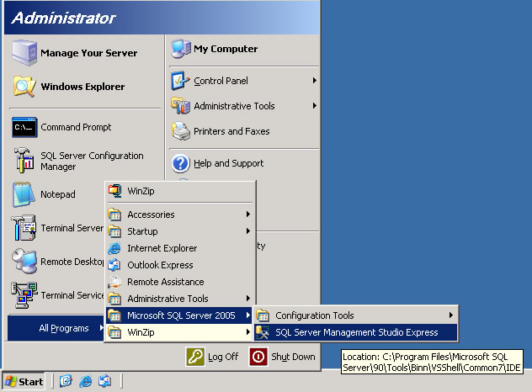Click the Configuration Tools folder icon
The height and width of the screenshot is (392, 532).
(x=263, y=315)
